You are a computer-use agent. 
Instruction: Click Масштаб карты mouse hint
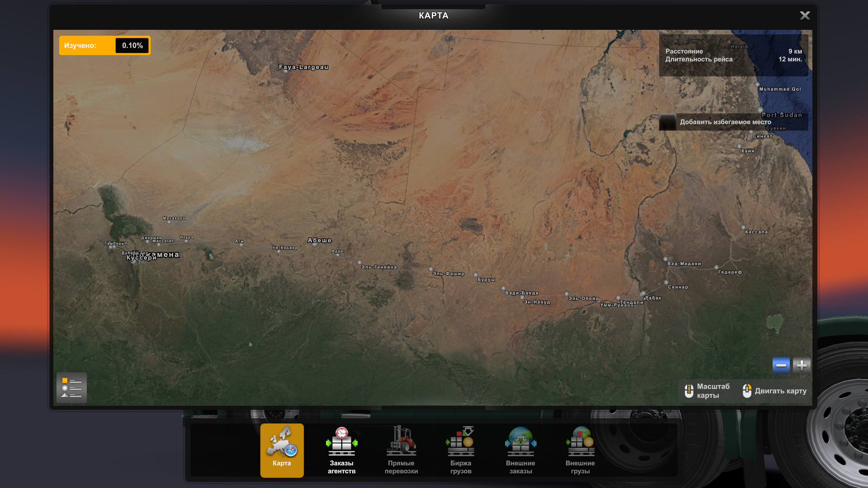[x=708, y=391]
